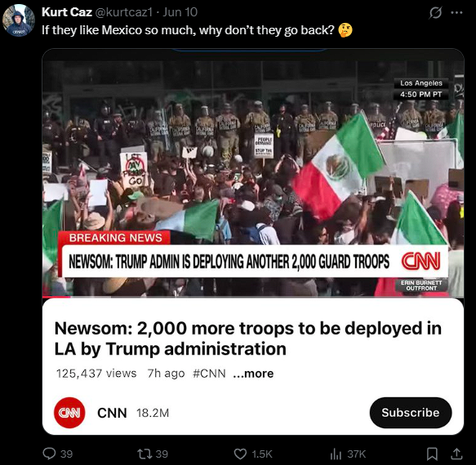This screenshot has height=465, width=476.
Task: View post analytics bar chart icon
Action: click(x=336, y=454)
